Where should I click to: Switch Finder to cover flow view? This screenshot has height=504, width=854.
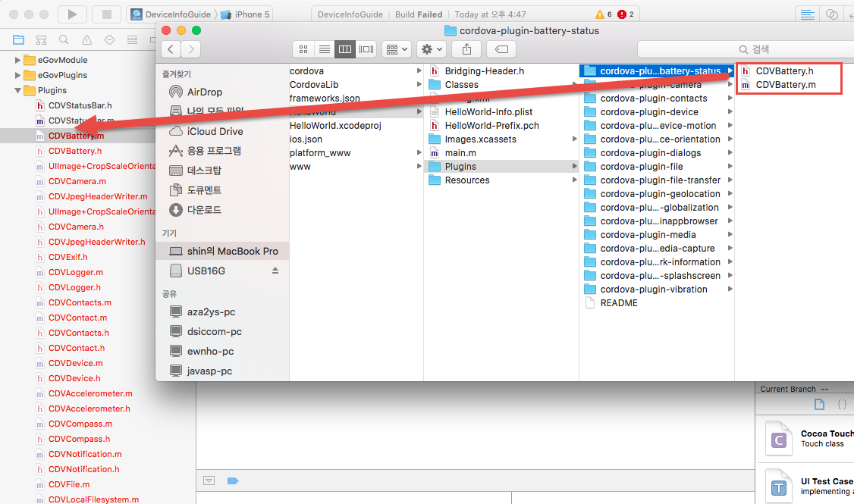pyautogui.click(x=366, y=49)
